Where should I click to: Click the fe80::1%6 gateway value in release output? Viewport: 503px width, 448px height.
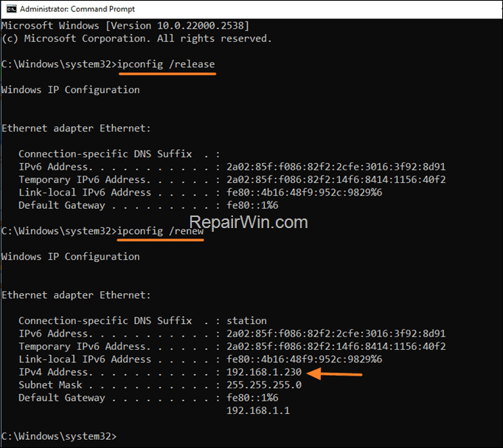[252, 205]
